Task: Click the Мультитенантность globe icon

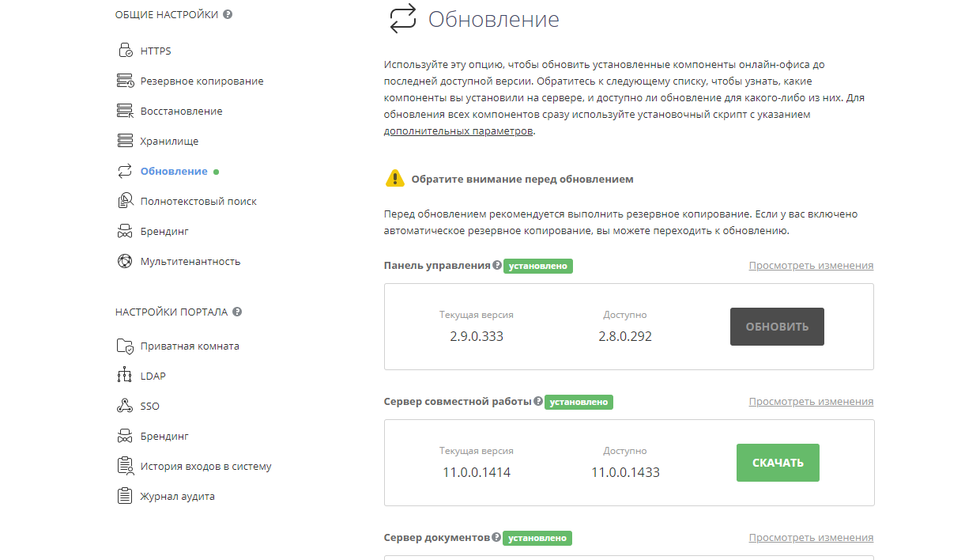Action: click(125, 261)
